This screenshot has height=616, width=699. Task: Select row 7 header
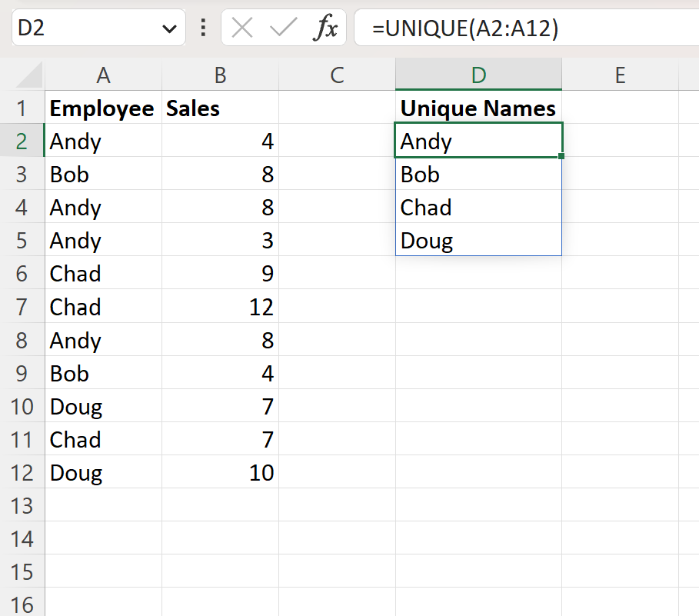click(22, 307)
